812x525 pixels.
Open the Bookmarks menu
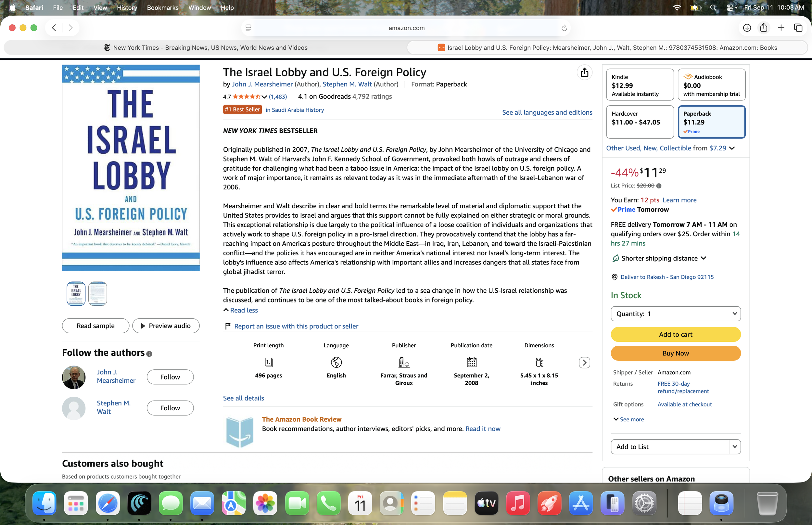click(162, 7)
